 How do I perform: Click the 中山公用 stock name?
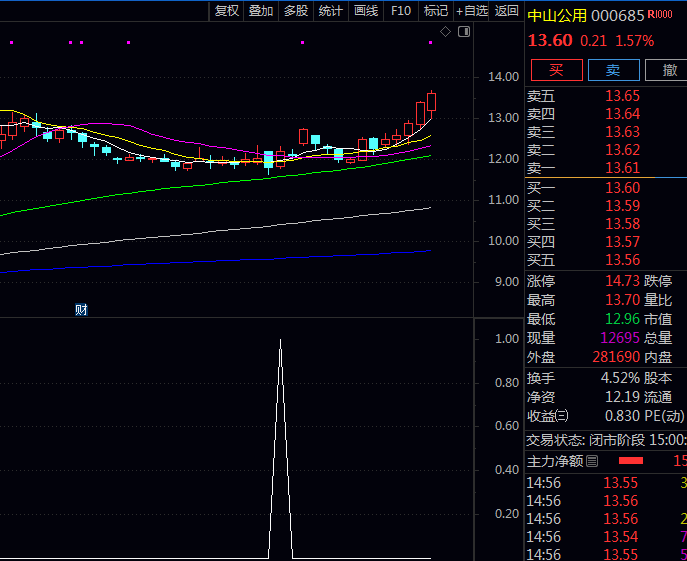(x=557, y=15)
